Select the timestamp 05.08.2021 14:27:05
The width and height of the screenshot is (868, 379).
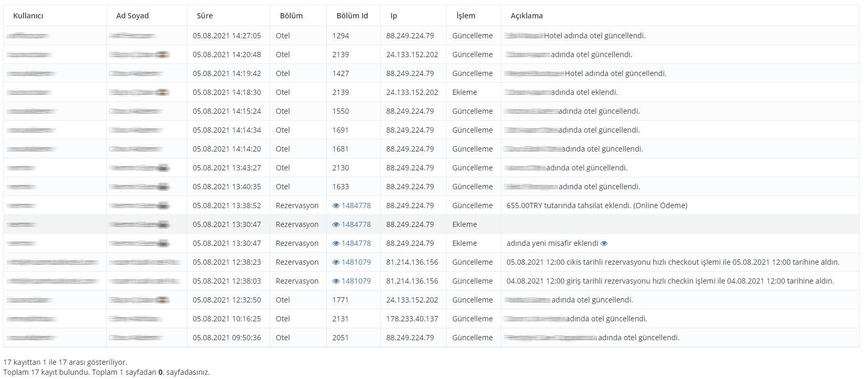click(x=227, y=36)
